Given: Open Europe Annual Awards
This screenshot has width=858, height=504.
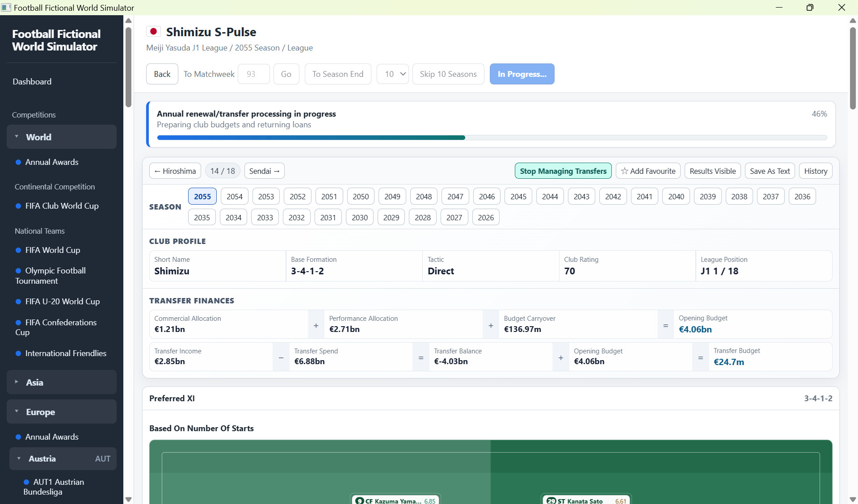Looking at the screenshot, I should tap(52, 437).
